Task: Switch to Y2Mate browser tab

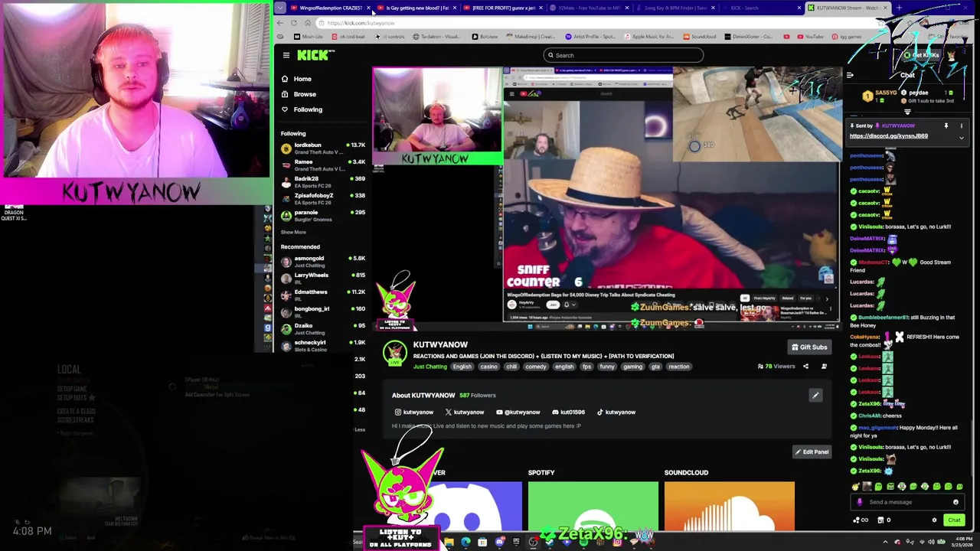Action: (590, 8)
